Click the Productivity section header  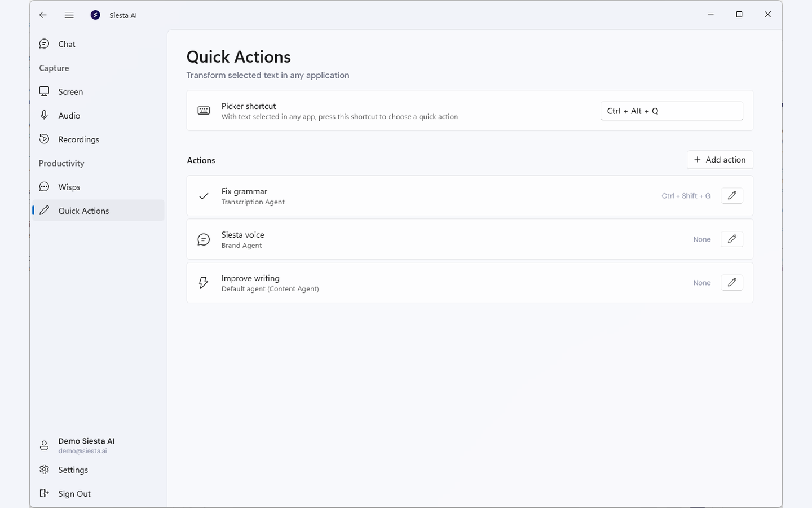point(61,163)
